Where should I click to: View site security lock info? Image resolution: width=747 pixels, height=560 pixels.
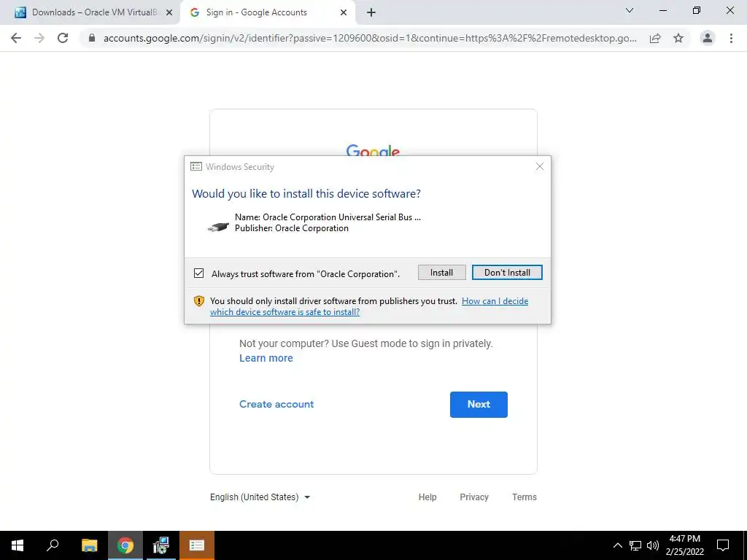click(x=92, y=38)
